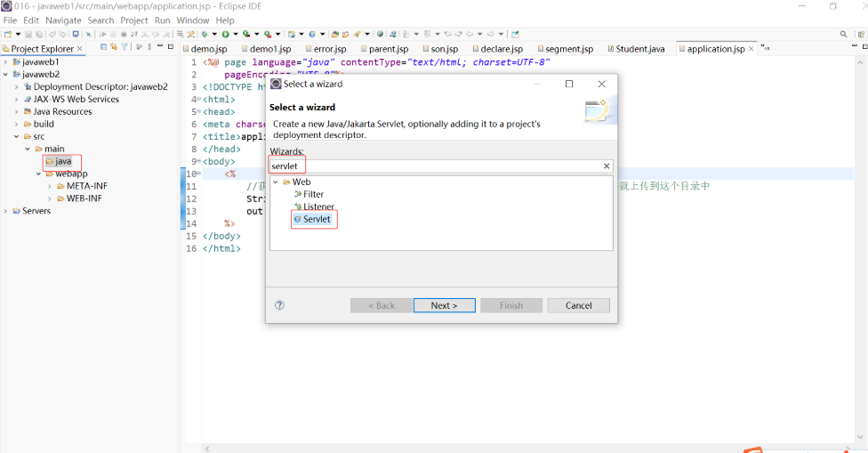Close the application.jsp editor tab

tap(751, 49)
